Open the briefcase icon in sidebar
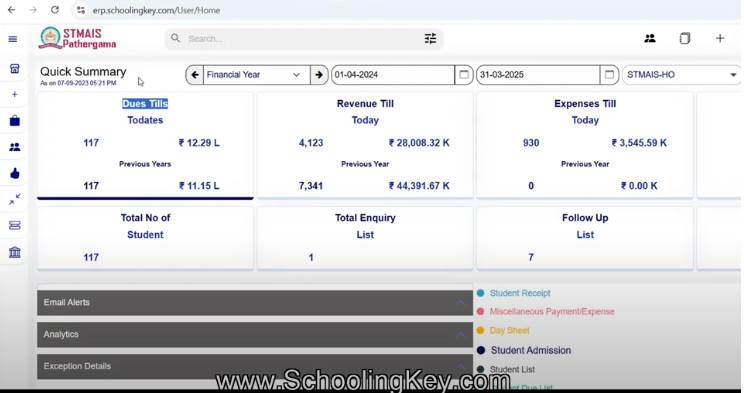 [15, 121]
